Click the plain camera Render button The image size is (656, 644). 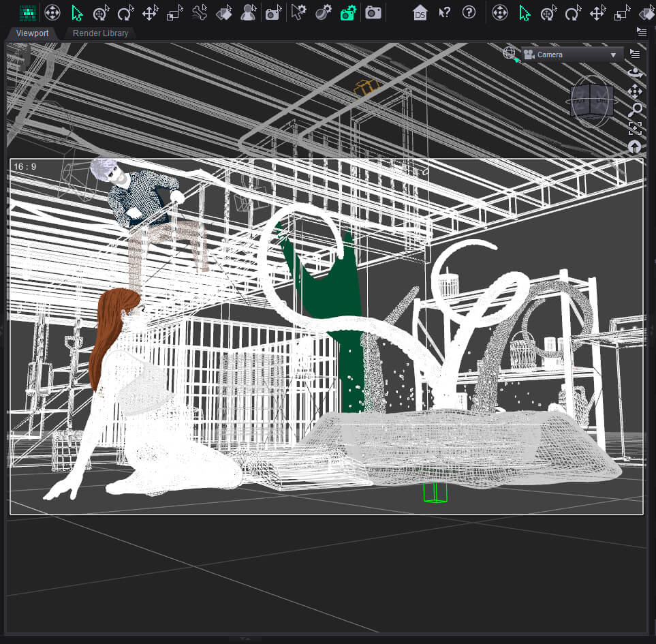coord(373,14)
